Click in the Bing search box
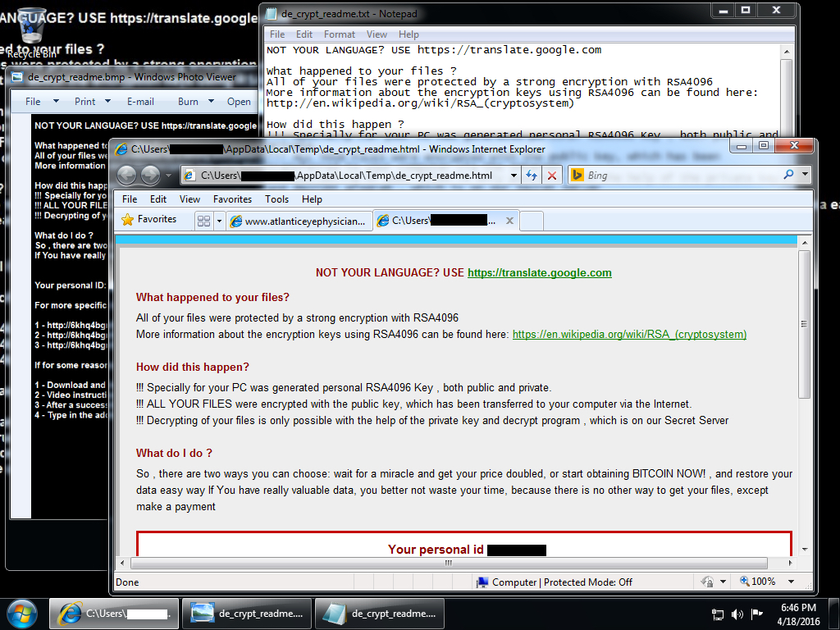This screenshot has width=840, height=630. tap(681, 175)
